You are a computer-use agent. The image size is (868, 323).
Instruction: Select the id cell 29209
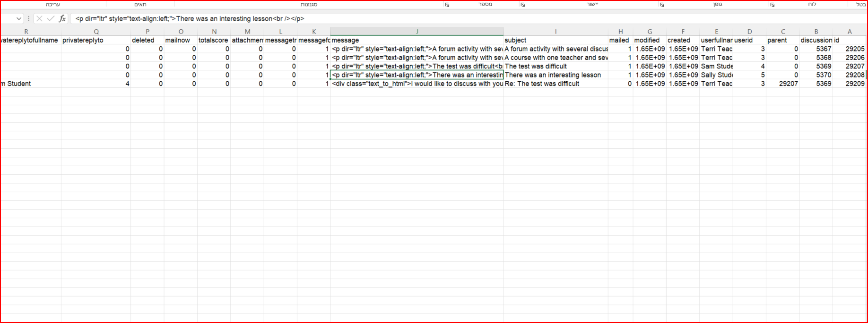(849, 84)
